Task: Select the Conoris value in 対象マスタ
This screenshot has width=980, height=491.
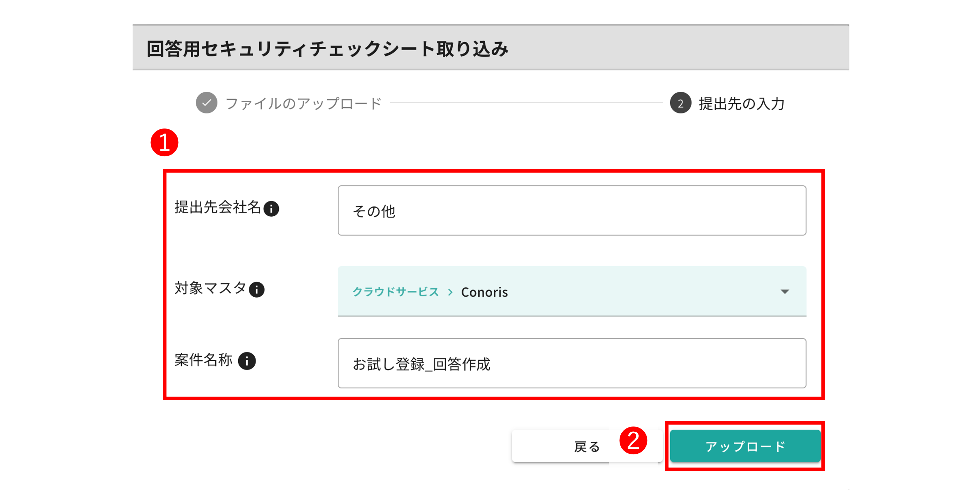Action: [x=484, y=292]
